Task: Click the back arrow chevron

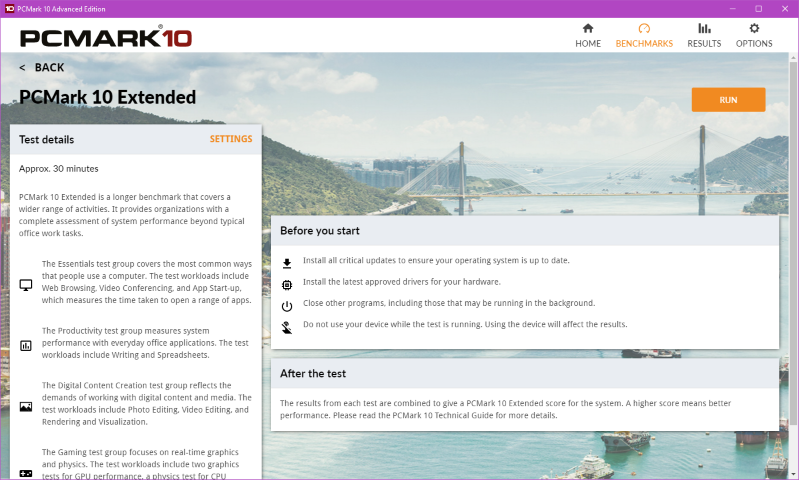Action: [x=22, y=68]
